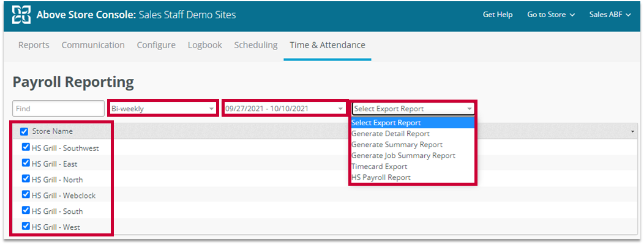Switch to the Reports tab

34,45
